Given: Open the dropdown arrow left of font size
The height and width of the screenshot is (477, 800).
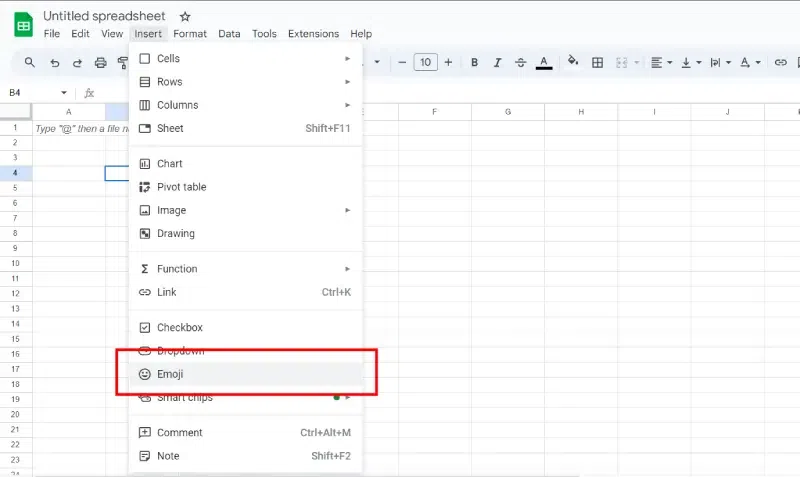Looking at the screenshot, I should click(377, 62).
